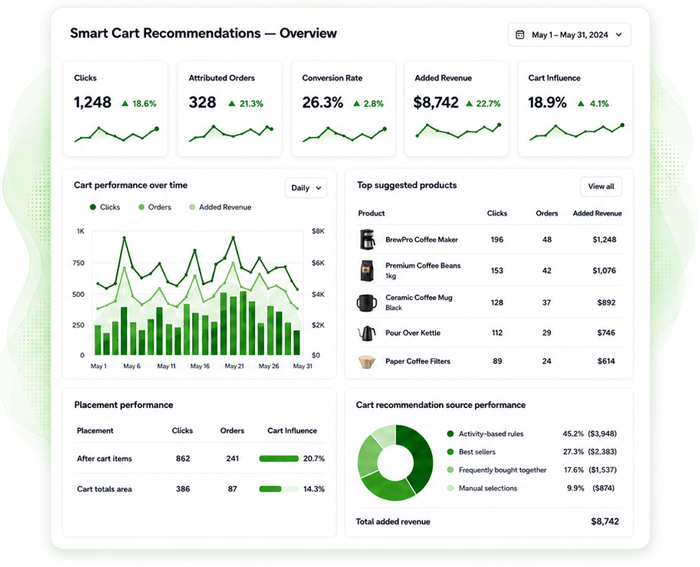
Task: Select the Paper Coffee Filters product name
Action: pos(418,361)
